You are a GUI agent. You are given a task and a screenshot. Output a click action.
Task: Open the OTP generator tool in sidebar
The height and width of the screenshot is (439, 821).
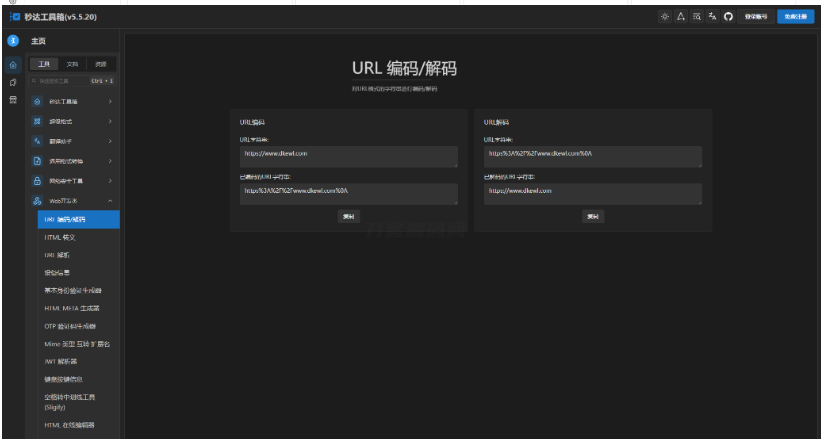[x=70, y=326]
